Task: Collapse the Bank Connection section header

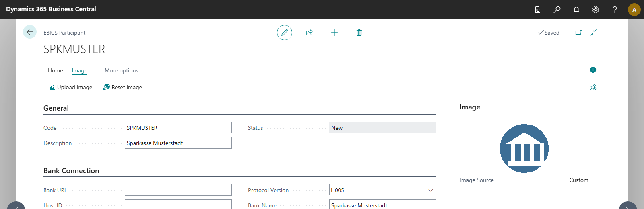Action: tap(71, 171)
